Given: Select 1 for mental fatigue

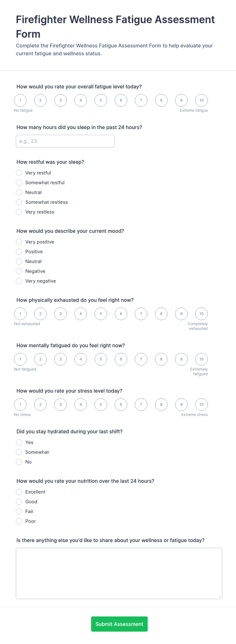Looking at the screenshot, I should 20,359.
